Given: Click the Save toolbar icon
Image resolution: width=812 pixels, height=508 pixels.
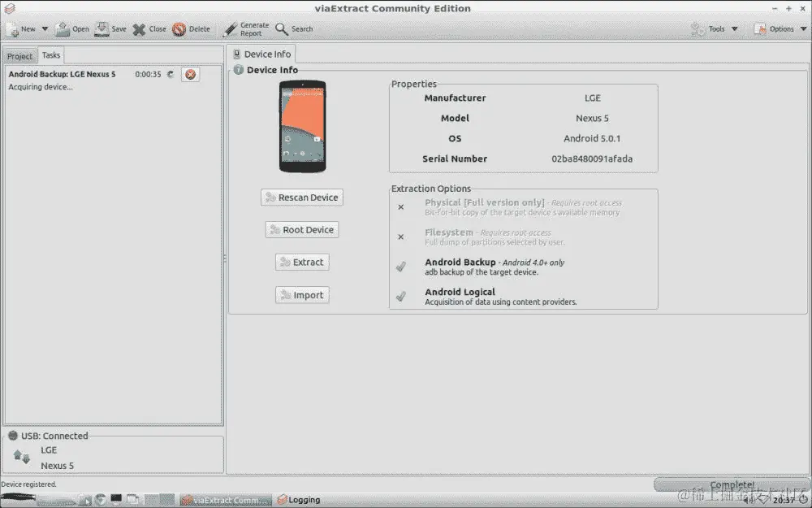Looking at the screenshot, I should point(102,29).
